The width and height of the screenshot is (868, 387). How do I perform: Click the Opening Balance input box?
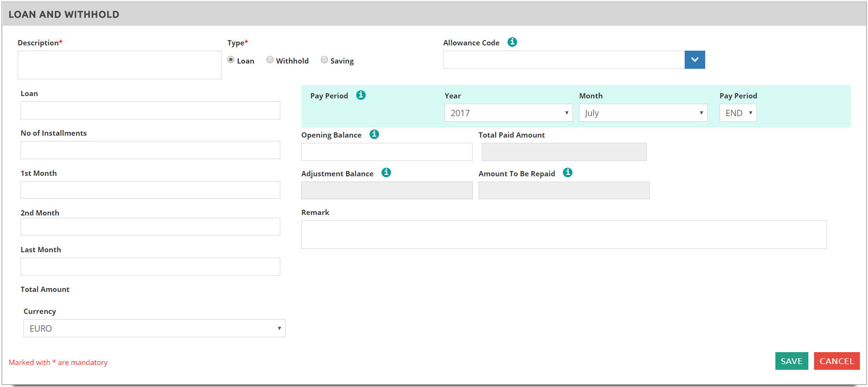coord(387,152)
